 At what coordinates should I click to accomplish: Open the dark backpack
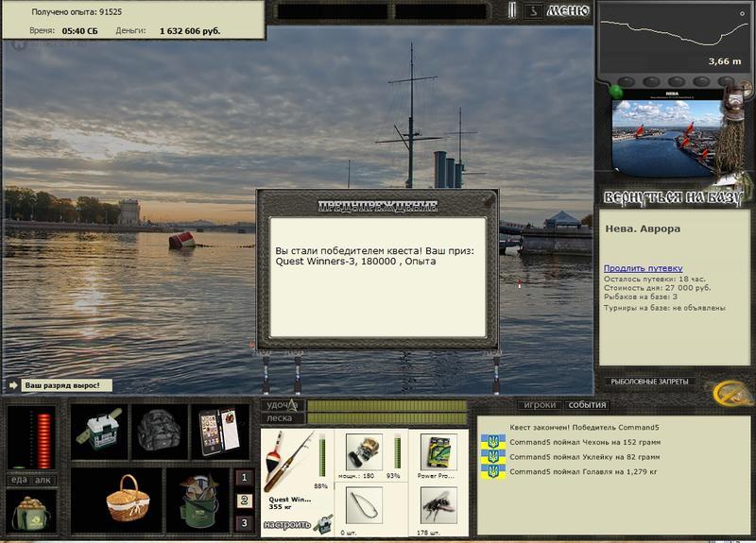160,432
